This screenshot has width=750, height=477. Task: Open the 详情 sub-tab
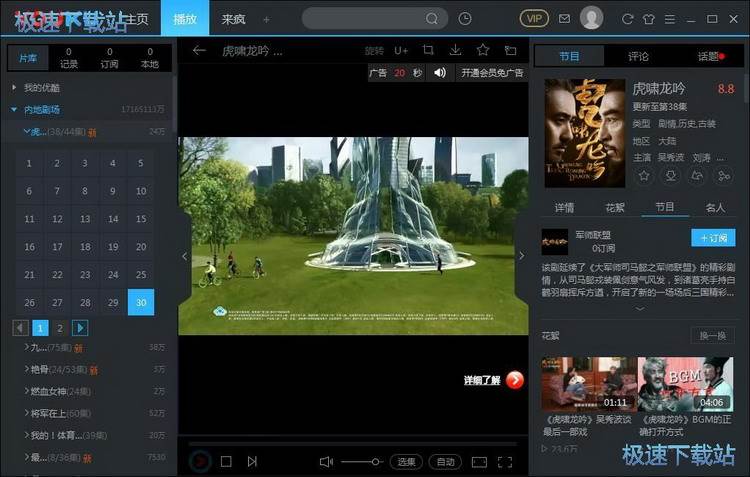[564, 208]
